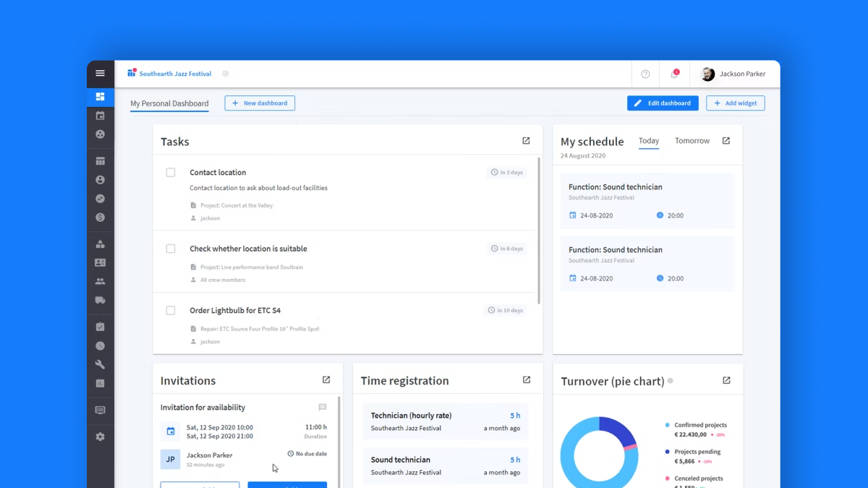This screenshot has height=488, width=868.
Task: Click the Invitations widget scrollbar
Action: [339, 441]
